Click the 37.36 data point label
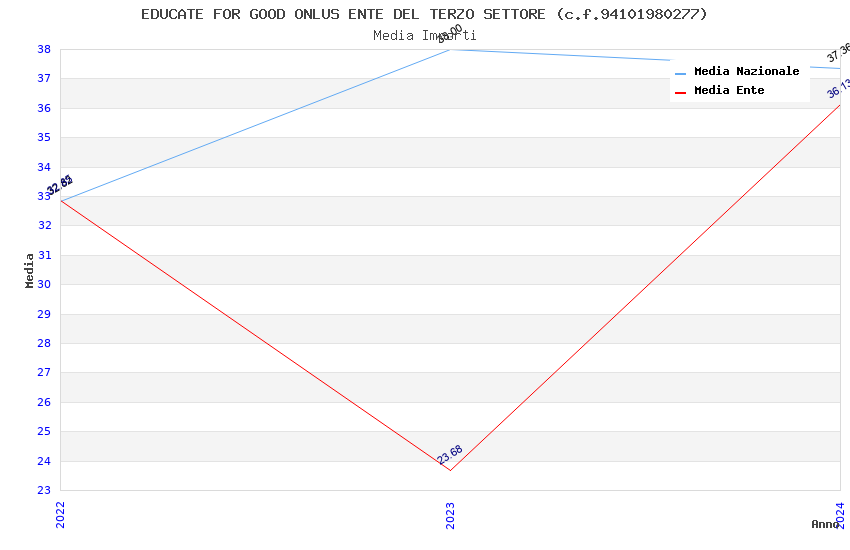Image resolution: width=850 pixels, height=550 pixels. (838, 53)
